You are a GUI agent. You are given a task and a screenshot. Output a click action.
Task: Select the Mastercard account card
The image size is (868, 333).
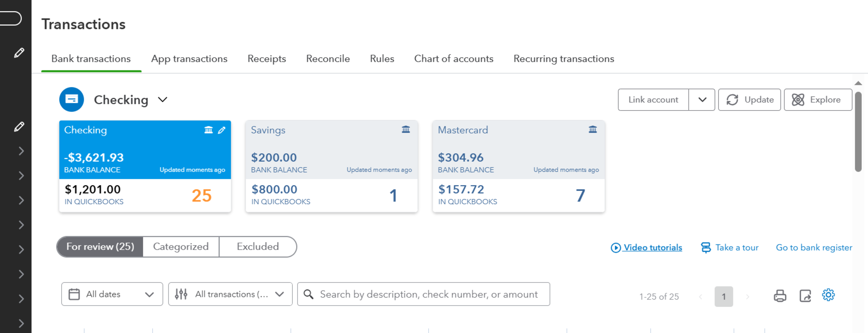coord(518,166)
